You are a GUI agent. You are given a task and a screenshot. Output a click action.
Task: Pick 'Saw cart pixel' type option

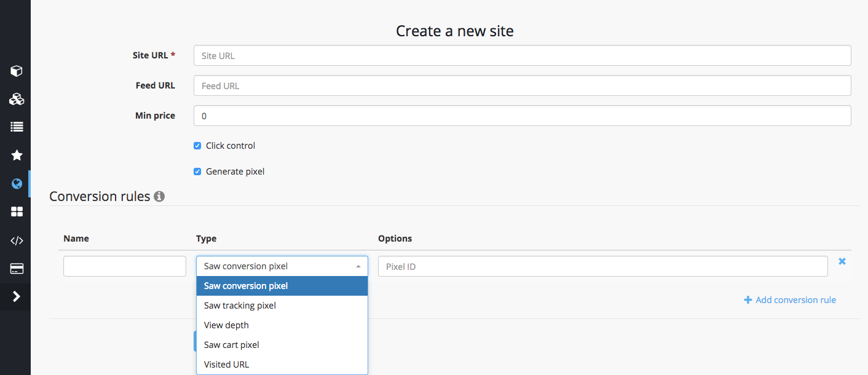click(231, 345)
